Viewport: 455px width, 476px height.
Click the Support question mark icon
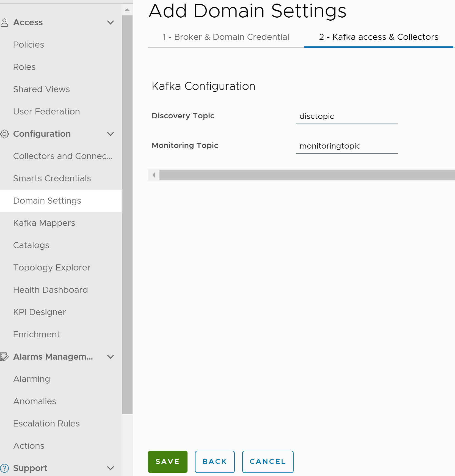coord(4,468)
